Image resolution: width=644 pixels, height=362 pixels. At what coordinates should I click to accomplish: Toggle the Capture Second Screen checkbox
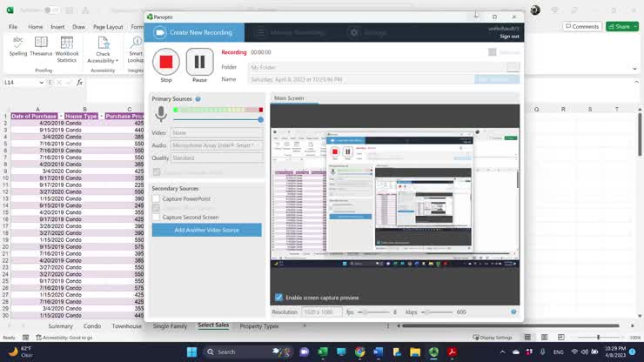(156, 217)
